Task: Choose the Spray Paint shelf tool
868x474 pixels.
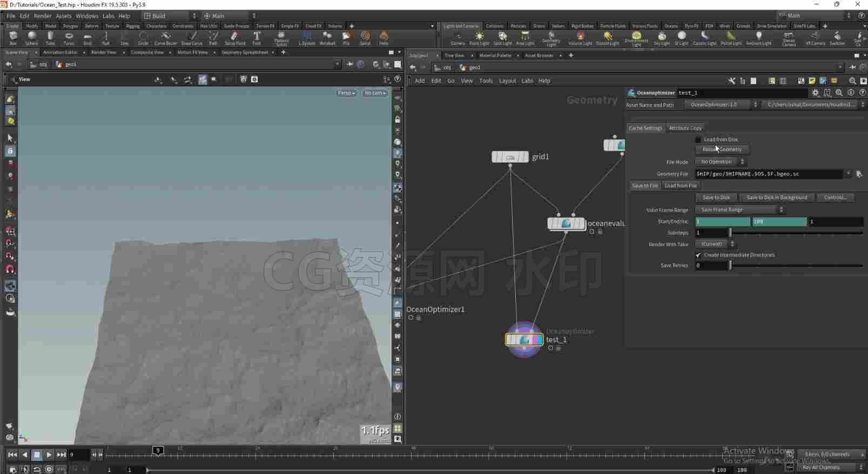Action: pyautogui.click(x=234, y=38)
